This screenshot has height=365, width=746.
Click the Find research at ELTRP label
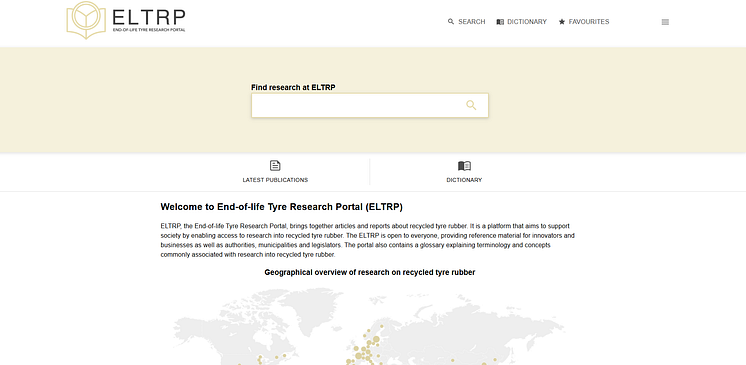coord(293,88)
